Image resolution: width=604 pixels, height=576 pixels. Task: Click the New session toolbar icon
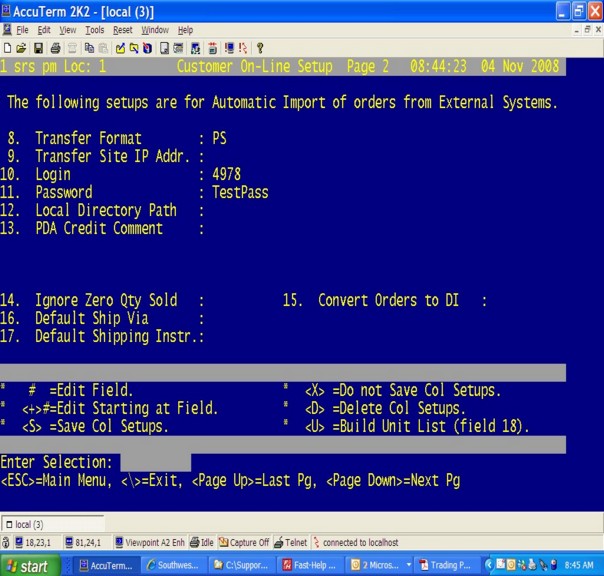[7, 48]
